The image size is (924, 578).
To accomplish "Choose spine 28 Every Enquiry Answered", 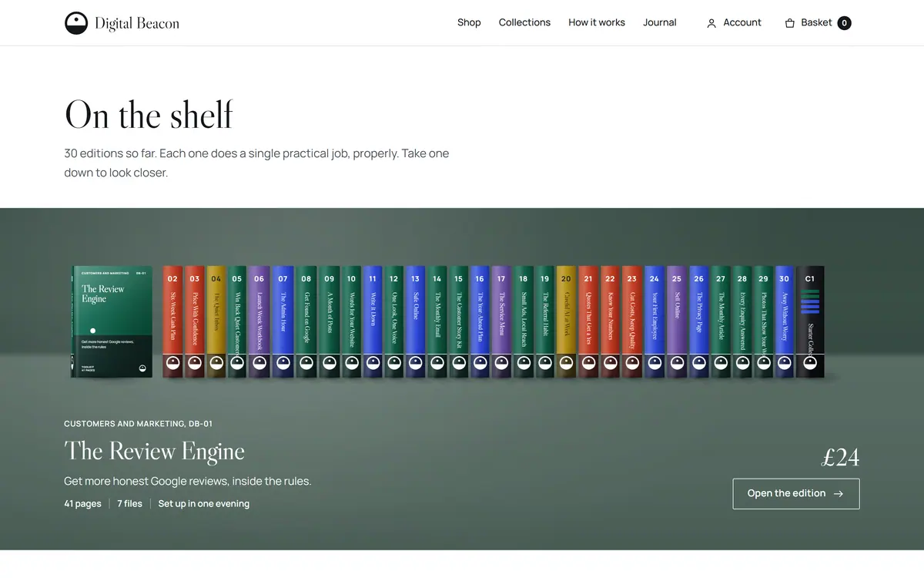I will pyautogui.click(x=742, y=322).
